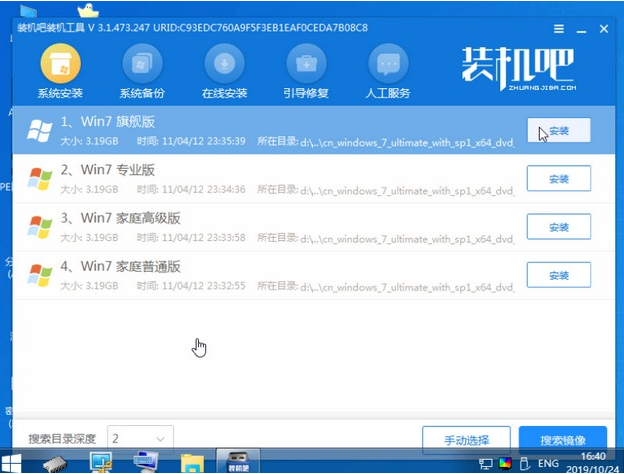Click the 人工服务 label text

pos(388,93)
